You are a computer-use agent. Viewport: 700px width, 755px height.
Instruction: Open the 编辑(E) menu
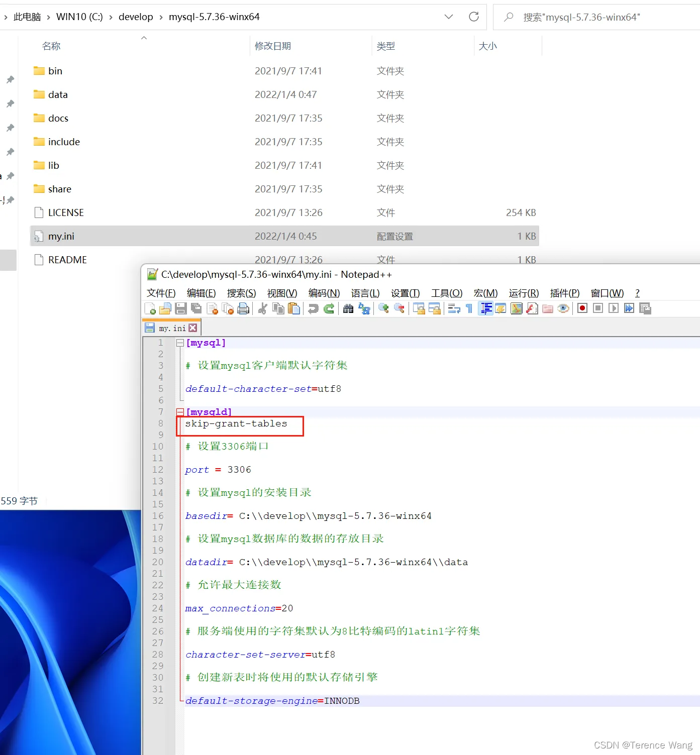click(201, 293)
